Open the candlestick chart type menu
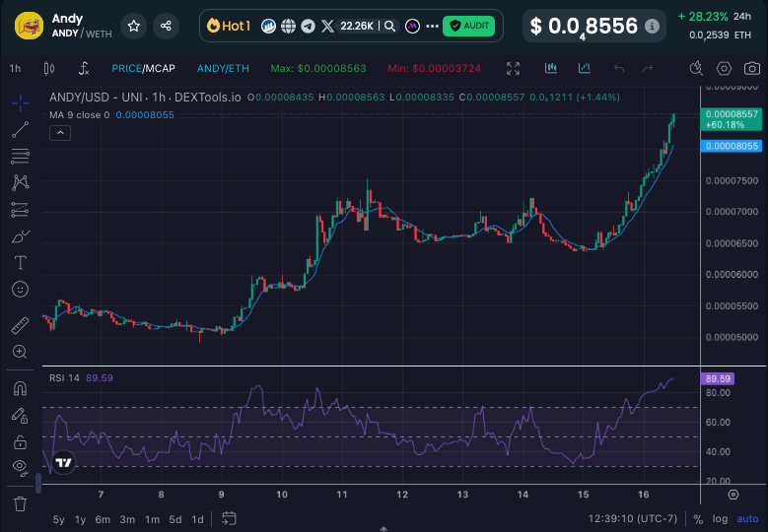Screen dimensions: 768x532 click(49, 69)
